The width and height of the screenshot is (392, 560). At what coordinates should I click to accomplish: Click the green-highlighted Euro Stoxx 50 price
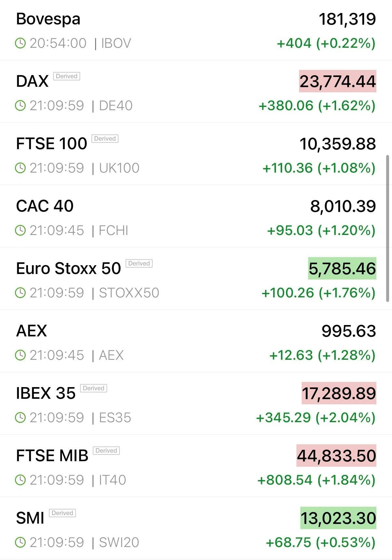click(342, 268)
